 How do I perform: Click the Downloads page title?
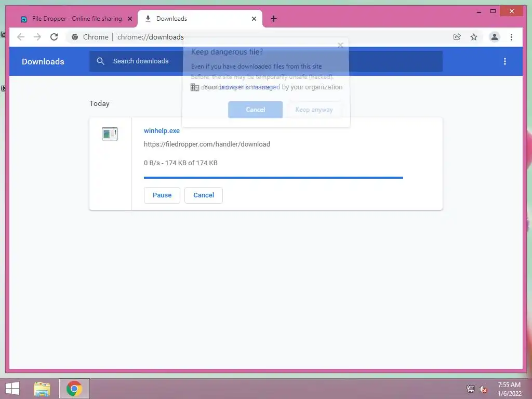(43, 61)
